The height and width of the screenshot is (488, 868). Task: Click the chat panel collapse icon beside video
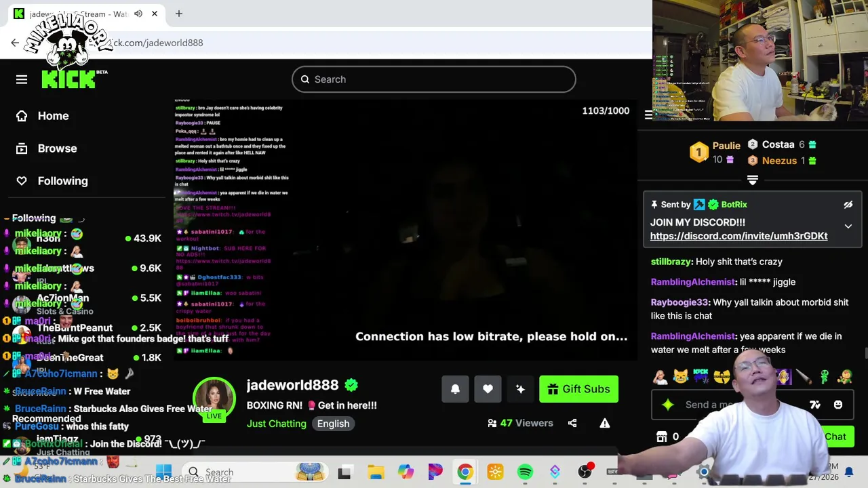[x=648, y=115]
